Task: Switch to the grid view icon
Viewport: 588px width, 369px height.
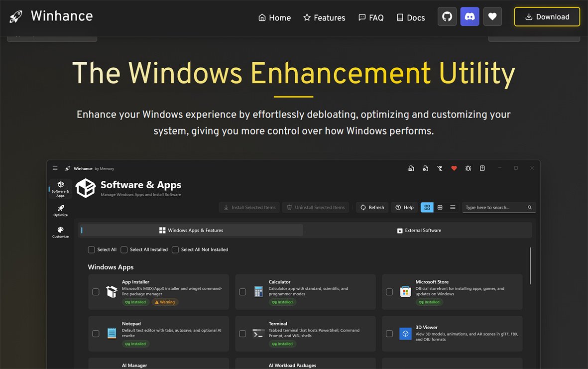Action: coord(440,207)
